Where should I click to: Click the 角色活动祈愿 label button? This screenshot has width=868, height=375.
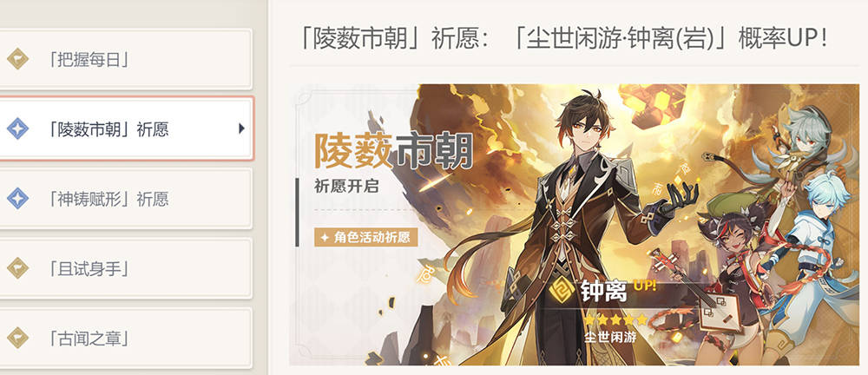[x=366, y=237]
